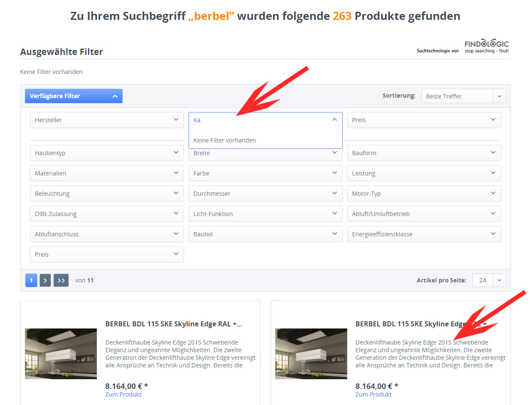Expand the Licht-Funktion filter
This screenshot has height=405, width=532.
point(266,214)
